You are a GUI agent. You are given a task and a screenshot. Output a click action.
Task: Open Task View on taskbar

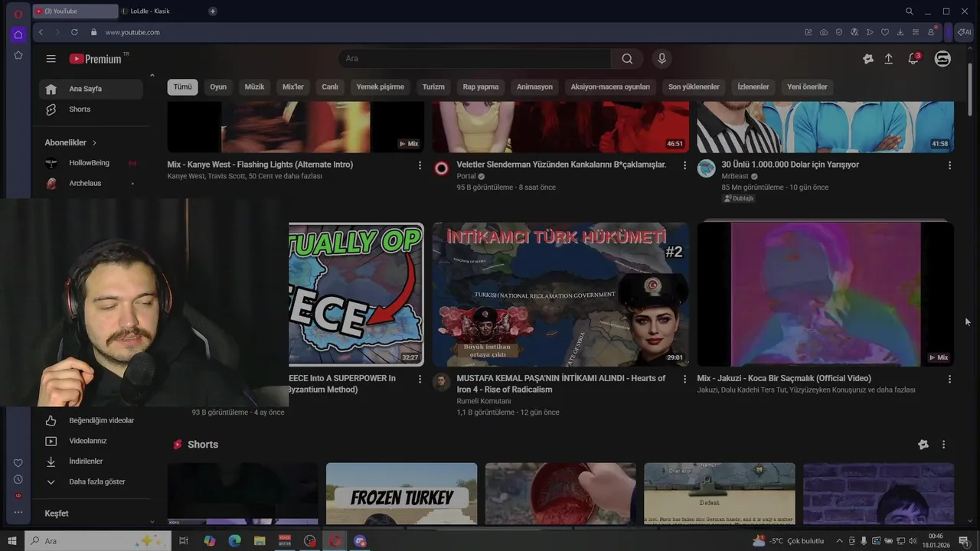tap(184, 541)
